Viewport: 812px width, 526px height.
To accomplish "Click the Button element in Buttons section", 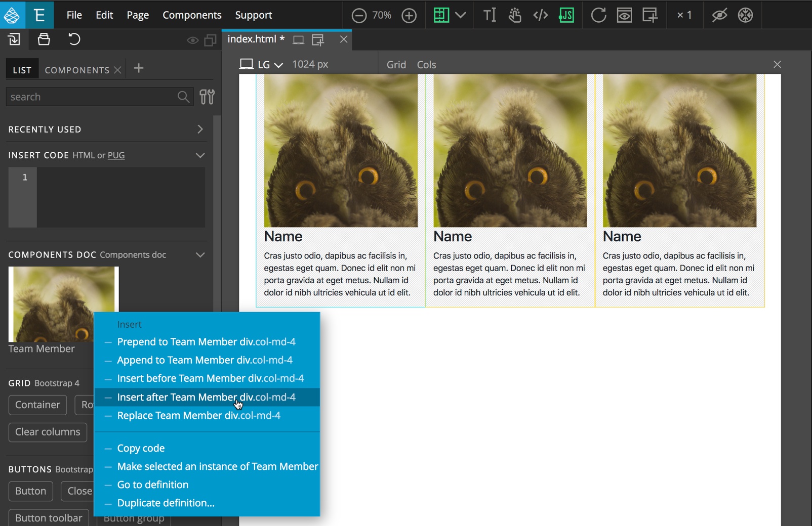I will click(30, 491).
